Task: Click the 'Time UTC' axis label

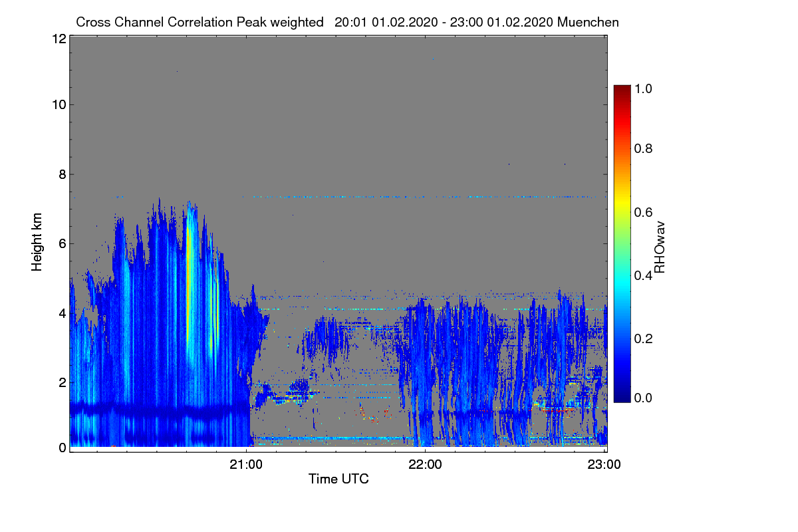Action: 338,479
